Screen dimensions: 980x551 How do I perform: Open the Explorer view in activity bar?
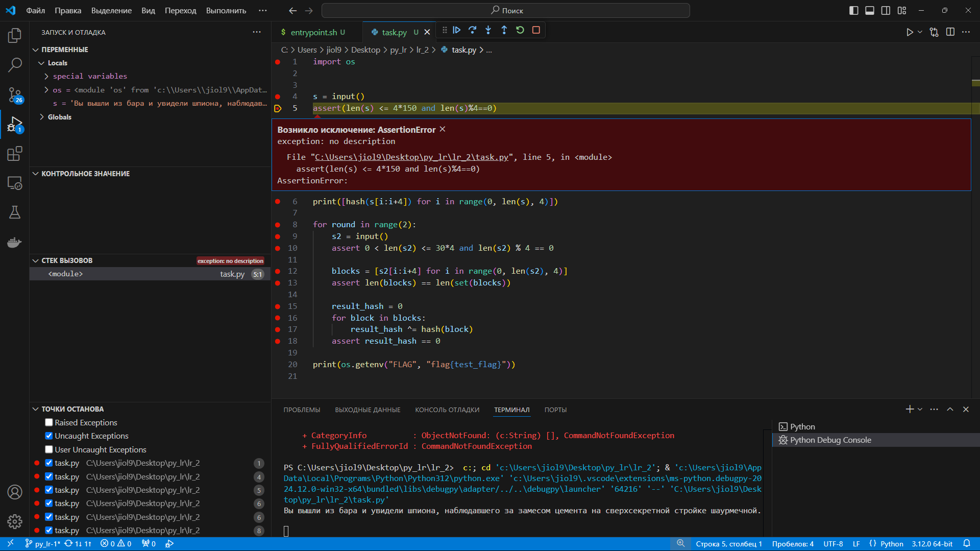click(15, 35)
